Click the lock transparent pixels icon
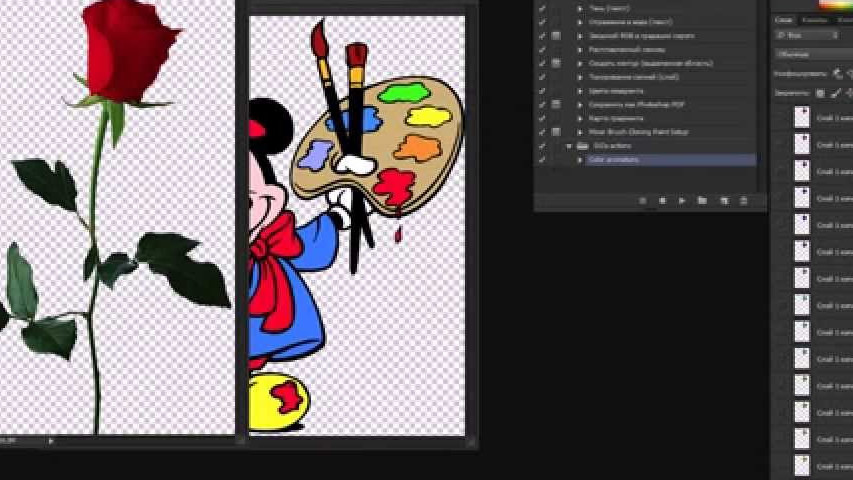 coord(820,94)
